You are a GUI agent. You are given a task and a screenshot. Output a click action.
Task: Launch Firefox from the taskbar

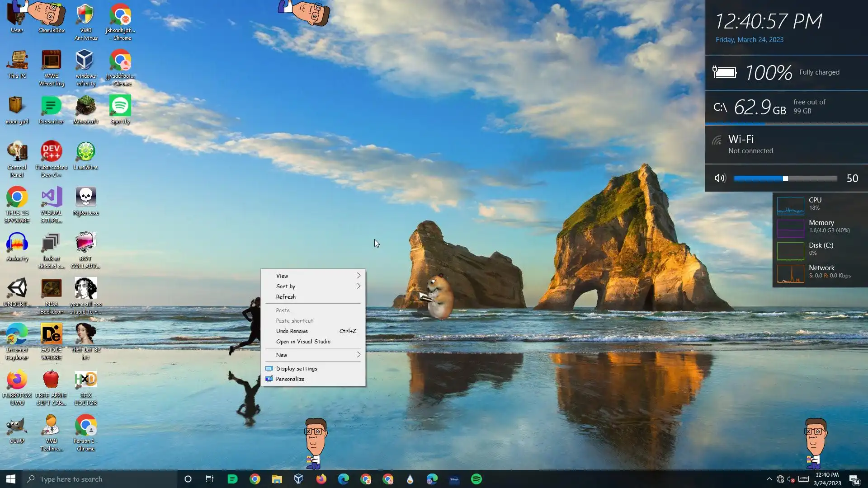click(321, 479)
